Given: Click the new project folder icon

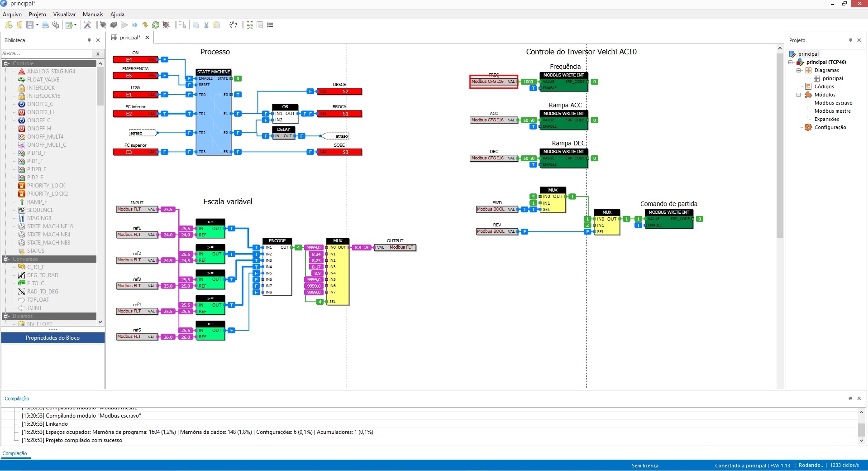Looking at the screenshot, I should pos(9,25).
